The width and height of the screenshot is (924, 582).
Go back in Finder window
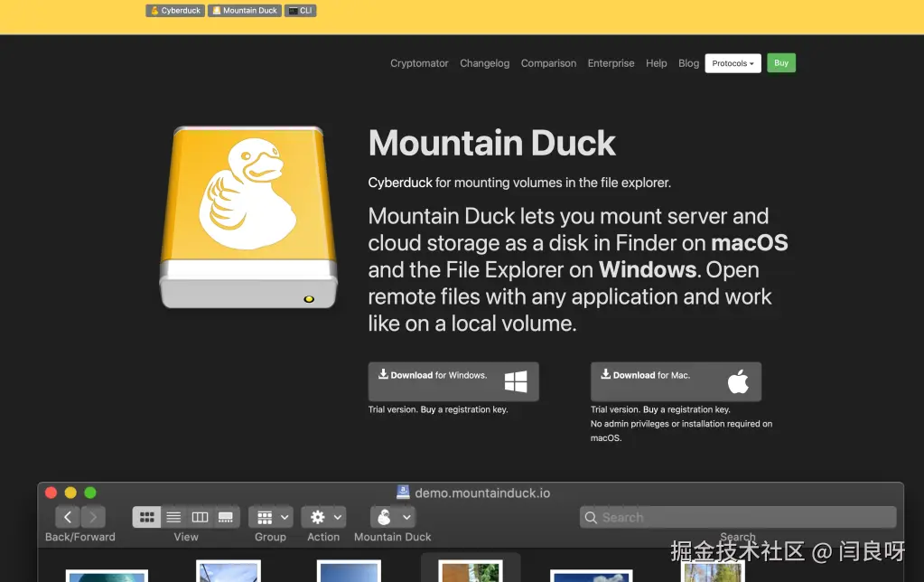[x=68, y=517]
